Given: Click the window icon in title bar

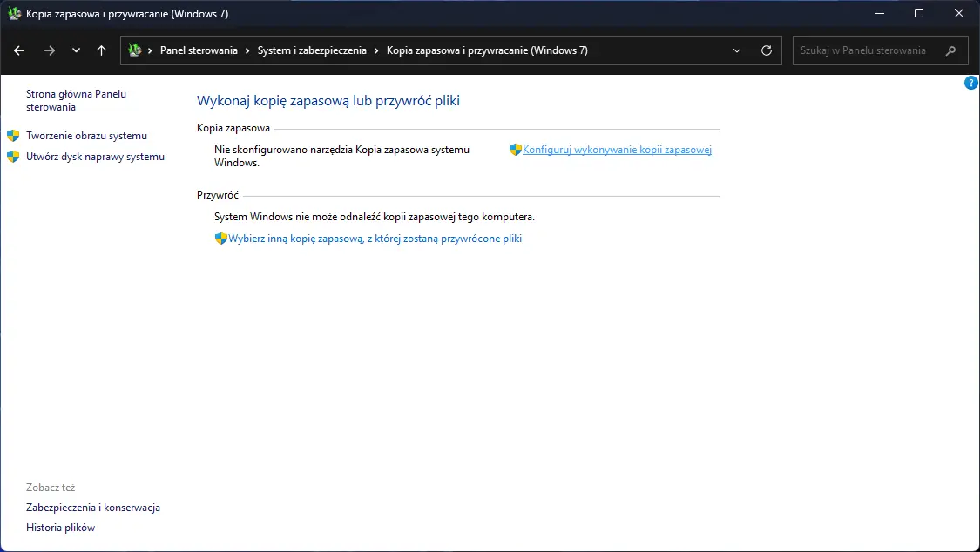Looking at the screenshot, I should point(14,14).
